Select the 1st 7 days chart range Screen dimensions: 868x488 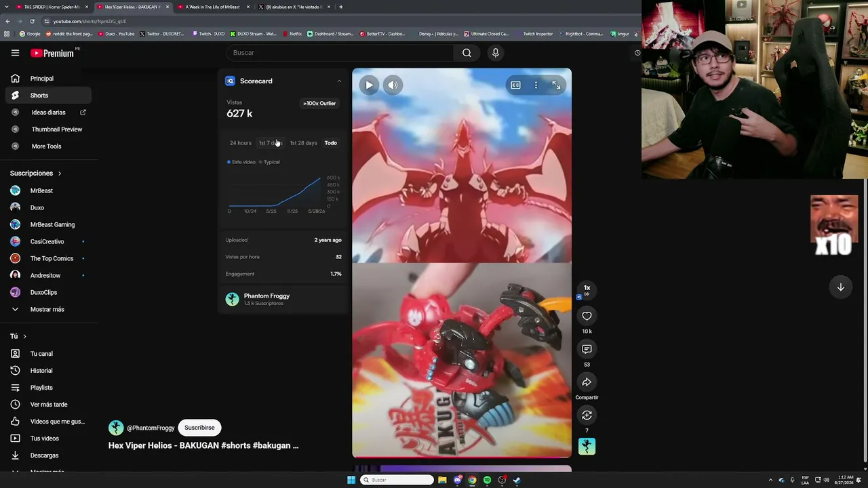(271, 143)
